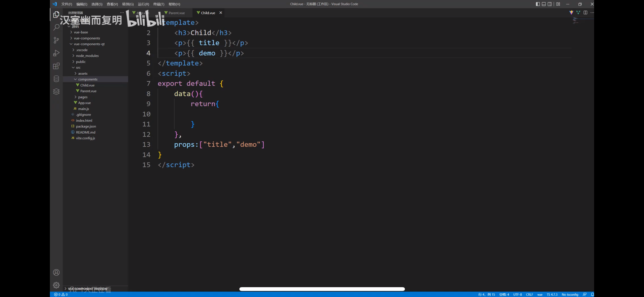Image resolution: width=644 pixels, height=297 pixels.
Task: Toggle the secondary side bar layout button
Action: (550, 4)
